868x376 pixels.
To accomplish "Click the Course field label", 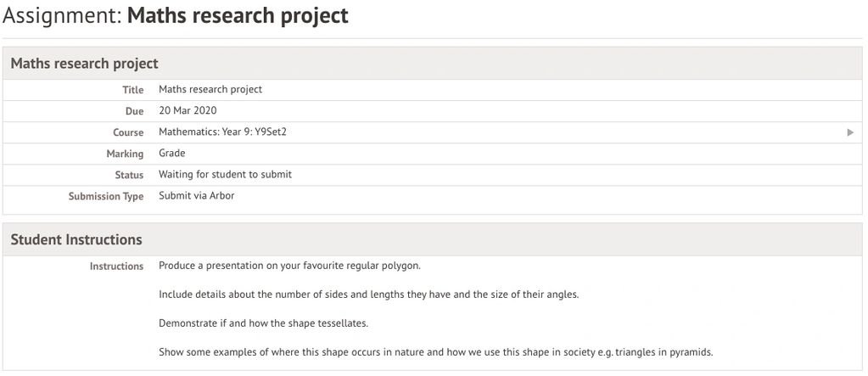I will click(x=128, y=132).
